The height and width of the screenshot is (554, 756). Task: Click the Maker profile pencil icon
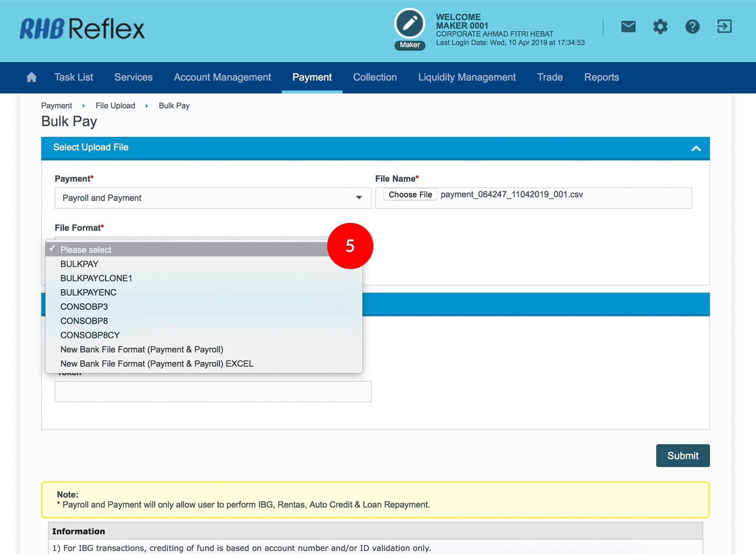409,24
